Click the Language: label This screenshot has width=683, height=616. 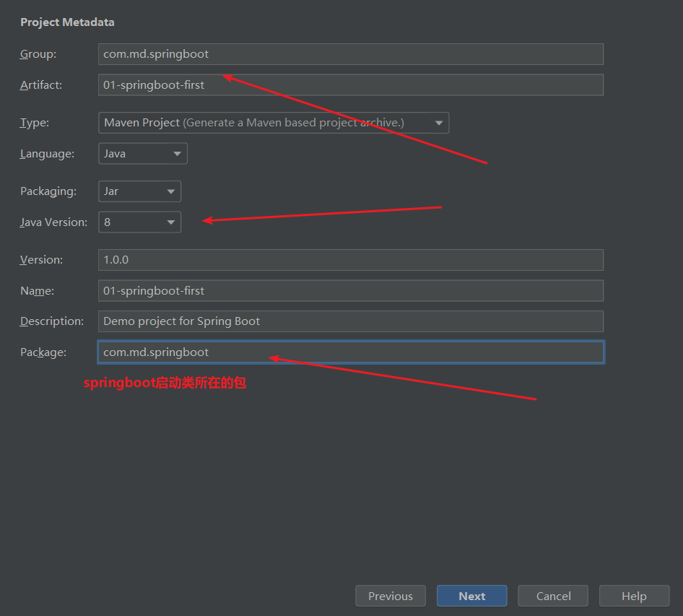(47, 154)
